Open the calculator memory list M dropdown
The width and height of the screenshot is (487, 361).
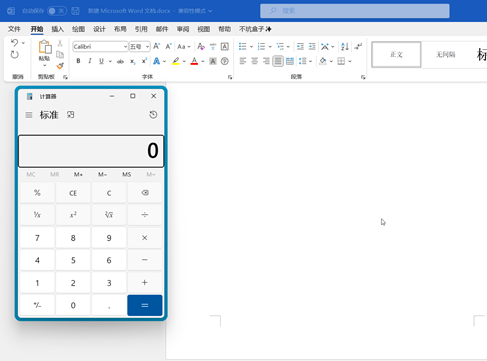pos(151,174)
